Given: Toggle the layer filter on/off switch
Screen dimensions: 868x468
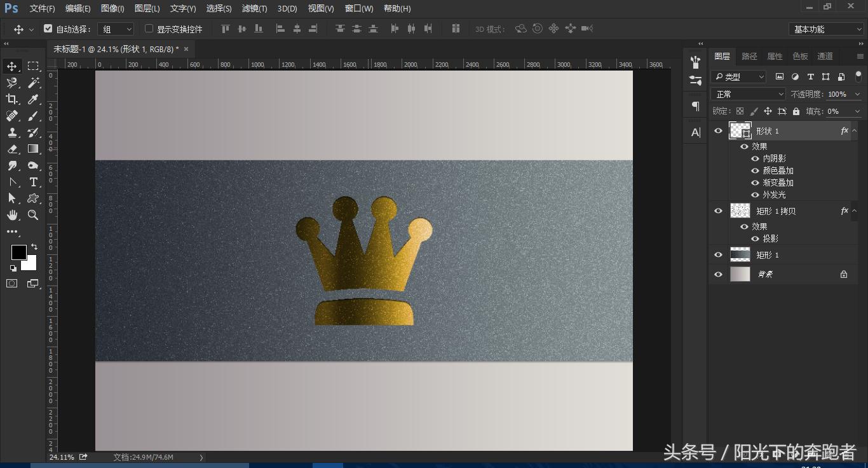Looking at the screenshot, I should click(x=858, y=76).
